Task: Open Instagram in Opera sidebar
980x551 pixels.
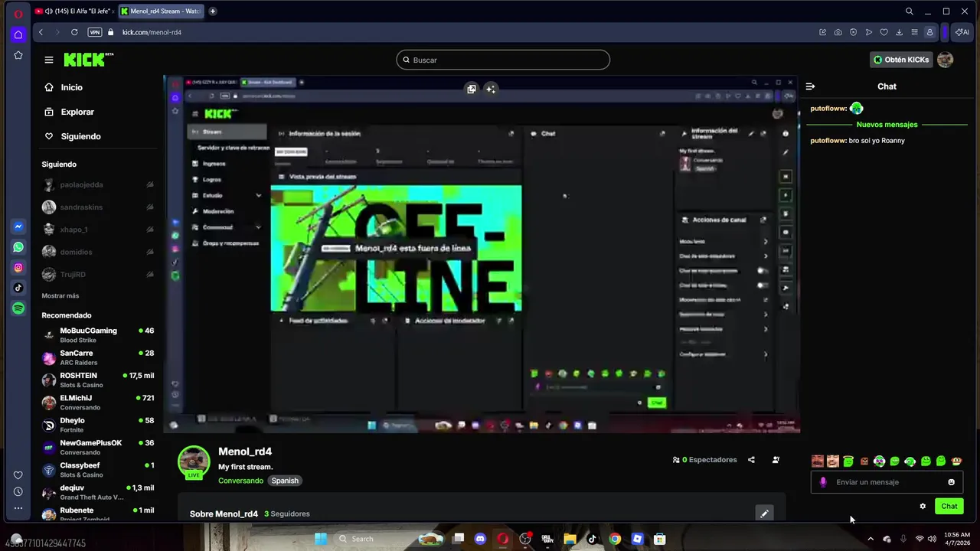Action: point(18,268)
